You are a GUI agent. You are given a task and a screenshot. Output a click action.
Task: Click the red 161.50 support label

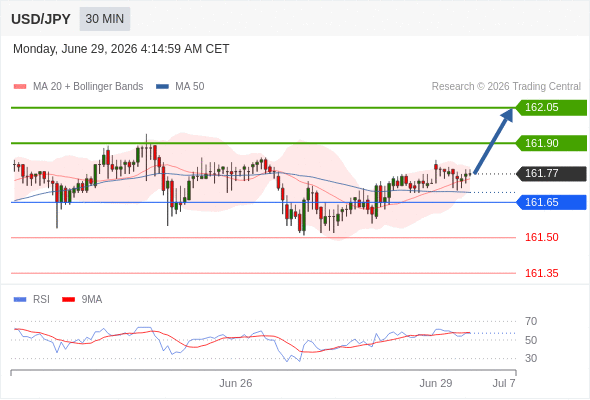tap(541, 237)
